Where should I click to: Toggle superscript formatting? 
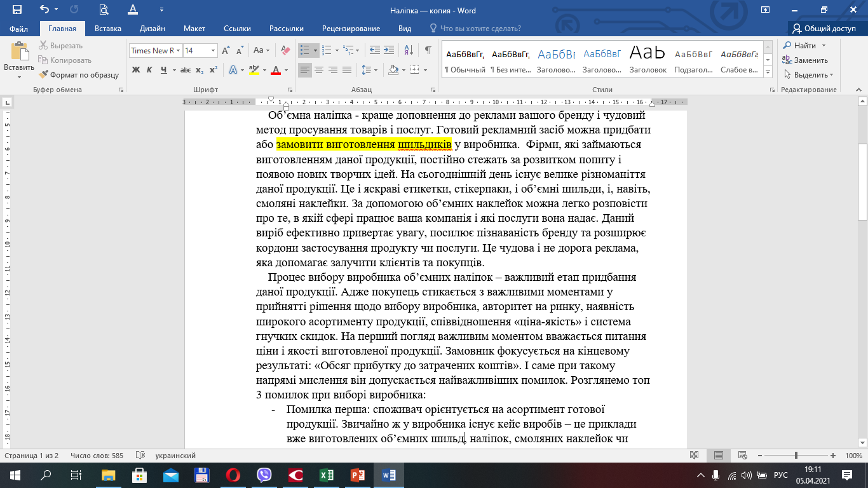tap(214, 70)
